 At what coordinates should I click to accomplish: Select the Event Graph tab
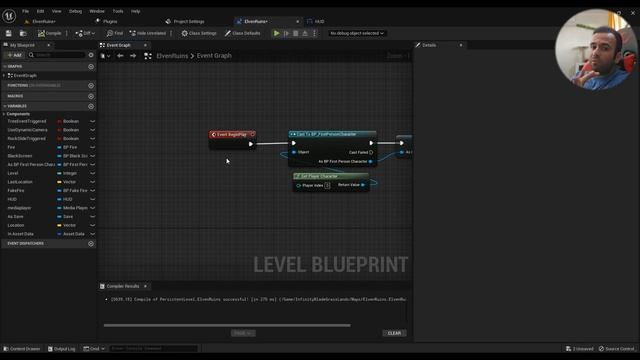coord(118,45)
